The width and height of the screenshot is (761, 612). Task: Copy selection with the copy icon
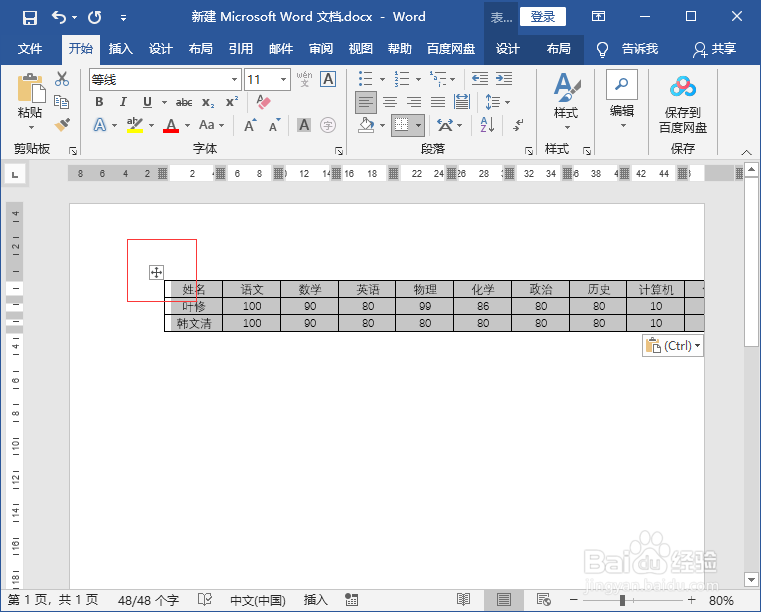(62, 101)
